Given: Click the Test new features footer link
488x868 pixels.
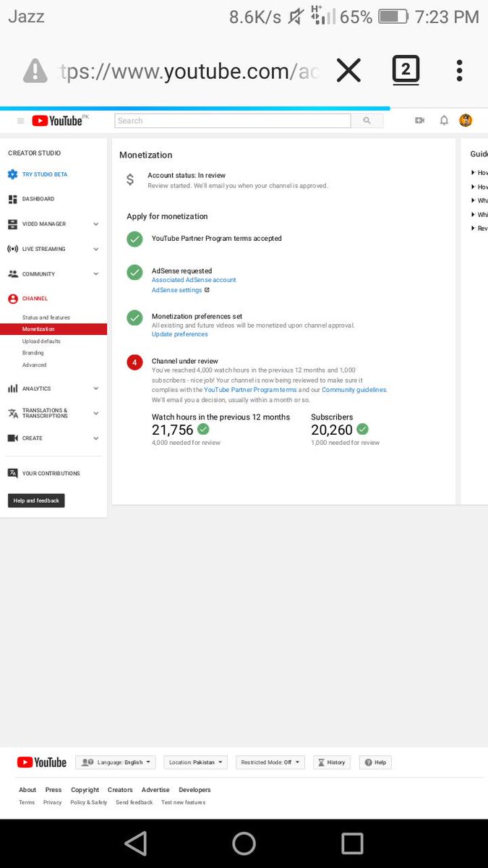Looking at the screenshot, I should pyautogui.click(x=183, y=802).
